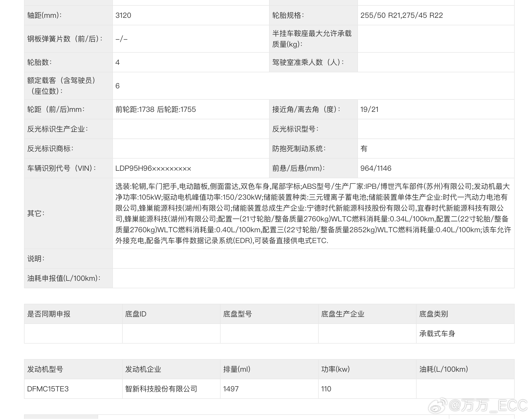The width and height of the screenshot is (532, 419).
Task: Click the angle value 19/21
Action: (x=369, y=110)
